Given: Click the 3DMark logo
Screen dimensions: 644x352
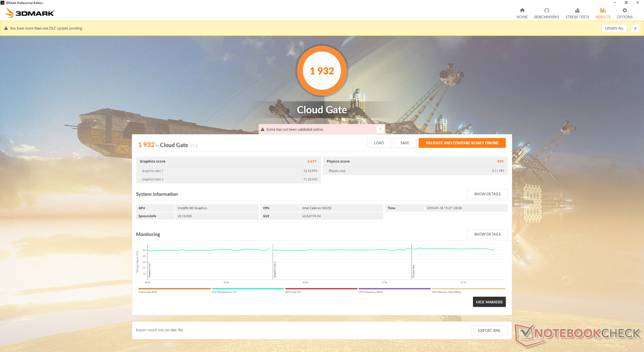Looking at the screenshot, I should [30, 13].
